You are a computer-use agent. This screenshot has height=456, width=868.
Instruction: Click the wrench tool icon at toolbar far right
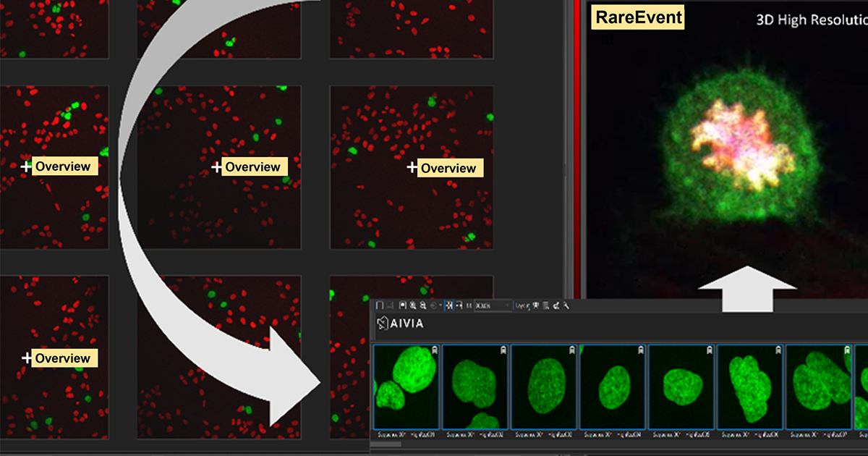(x=566, y=305)
